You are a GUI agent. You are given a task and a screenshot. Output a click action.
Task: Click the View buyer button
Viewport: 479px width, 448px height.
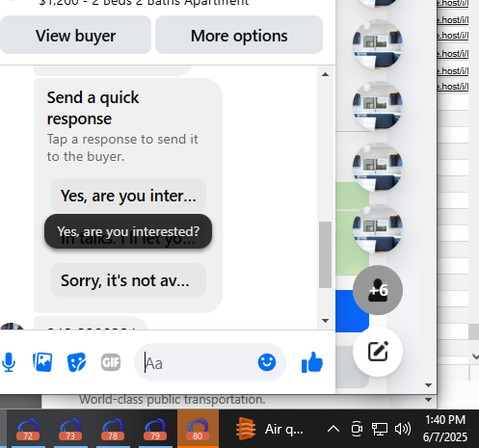[x=75, y=35]
